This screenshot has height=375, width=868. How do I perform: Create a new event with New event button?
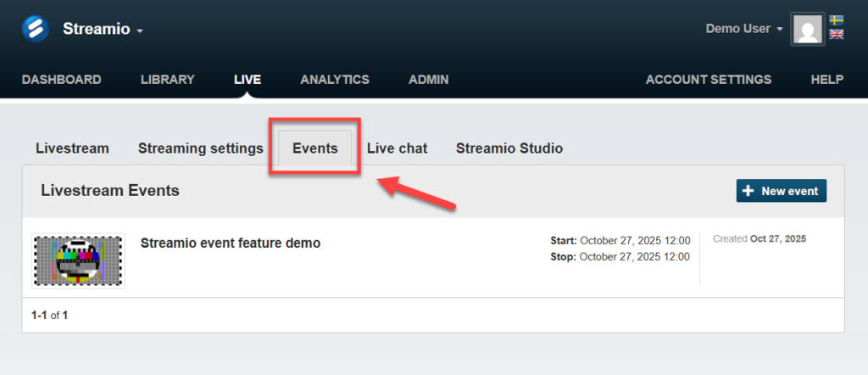click(781, 191)
